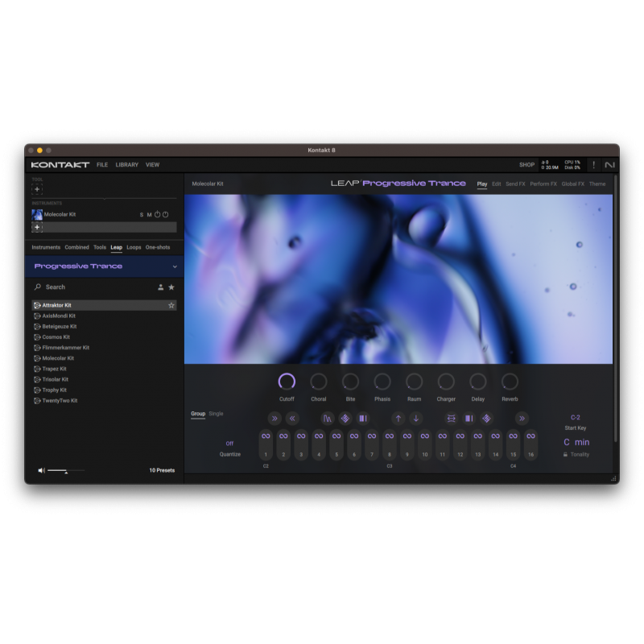The height and width of the screenshot is (644, 644).
Task: Open the C min Tonality dropdown
Action: (x=576, y=442)
